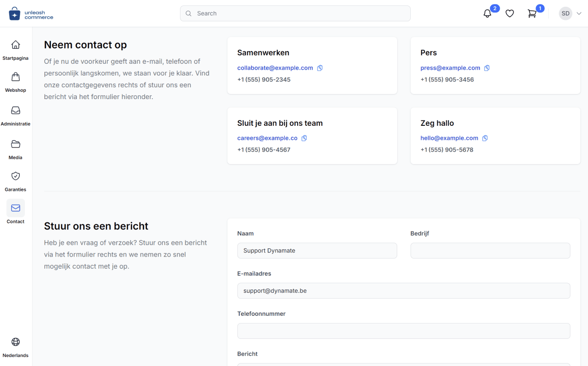Copy careers@example.co address icon
Viewport: 588px width, 366px height.
304,138
